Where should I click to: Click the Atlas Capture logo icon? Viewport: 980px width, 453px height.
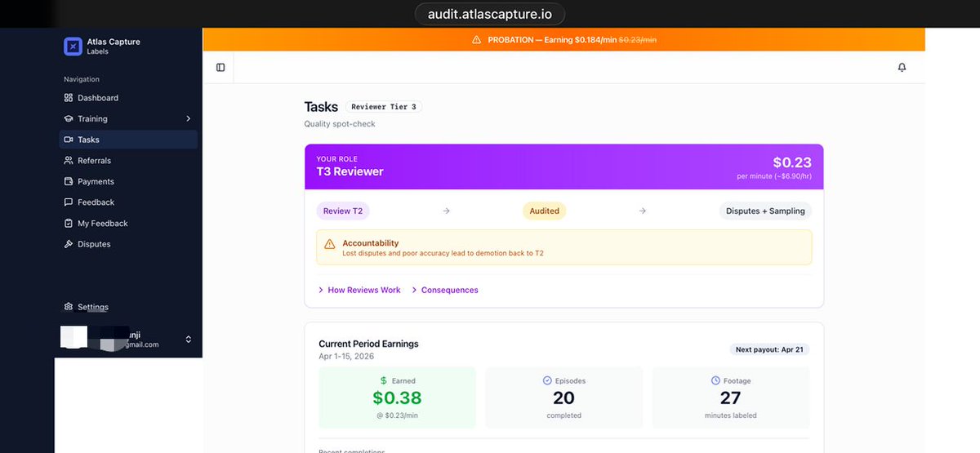[x=73, y=47]
